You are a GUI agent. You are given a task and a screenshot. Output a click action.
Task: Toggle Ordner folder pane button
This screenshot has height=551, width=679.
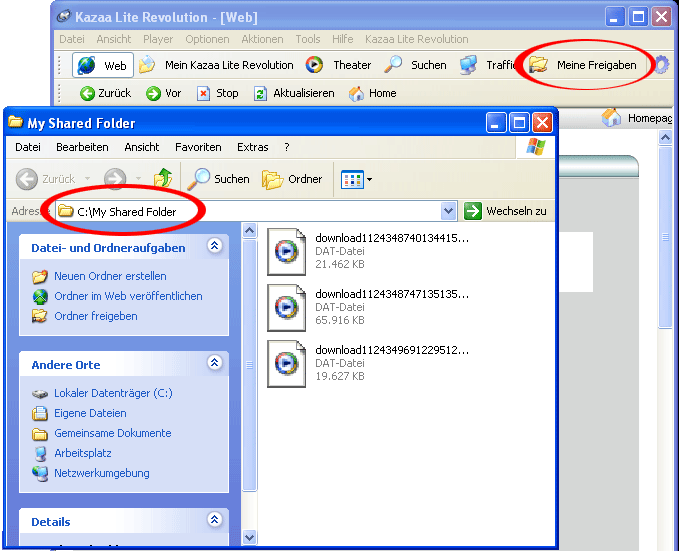(x=292, y=179)
